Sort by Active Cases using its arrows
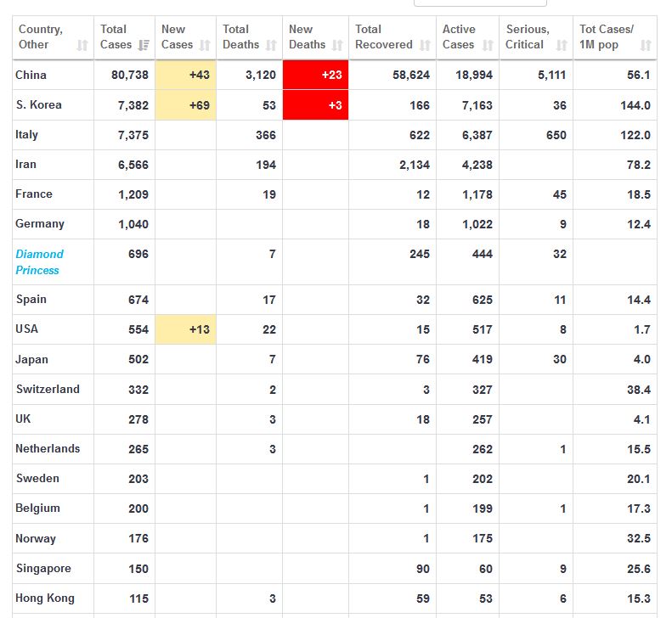Viewport: 672px width, 618px height. 488,45
